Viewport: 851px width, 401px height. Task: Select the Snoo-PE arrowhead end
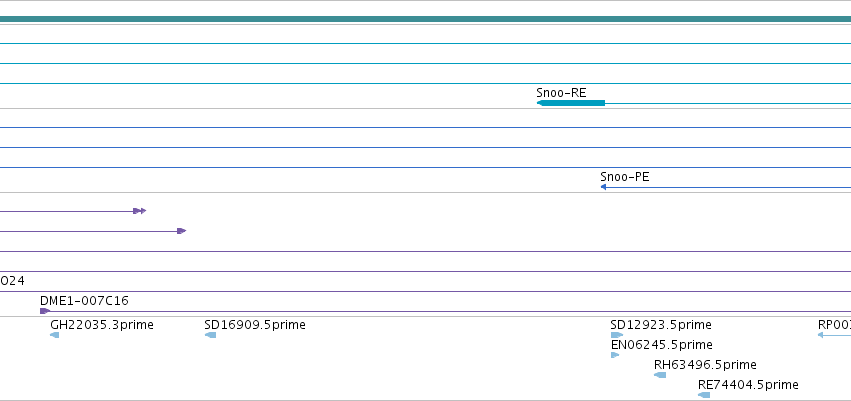pos(603,187)
